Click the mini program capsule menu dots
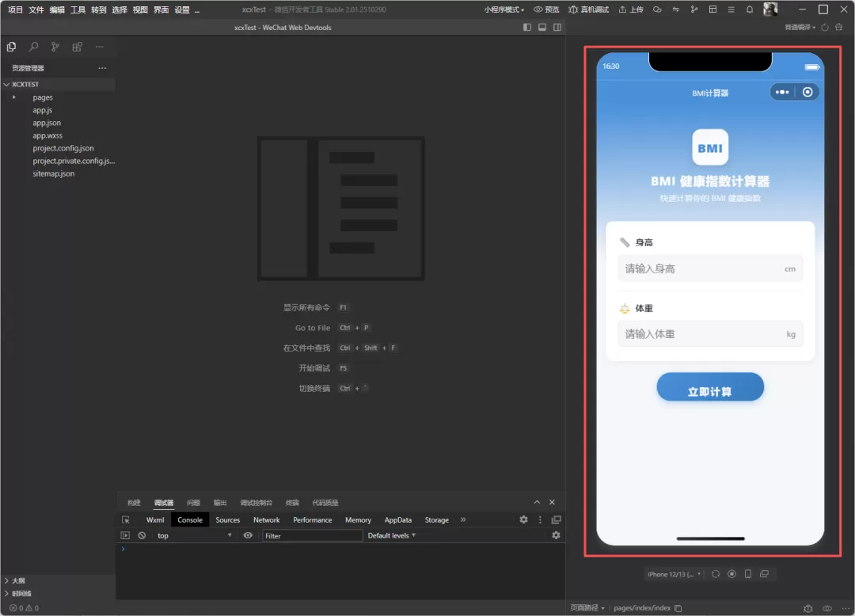Image resolution: width=855 pixels, height=616 pixels. 782,92
